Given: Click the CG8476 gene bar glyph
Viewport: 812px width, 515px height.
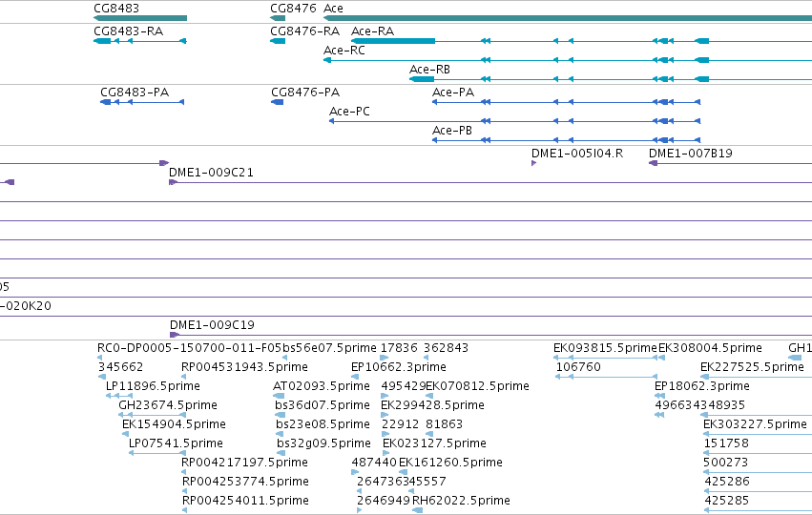Looking at the screenshot, I should pos(278,18).
